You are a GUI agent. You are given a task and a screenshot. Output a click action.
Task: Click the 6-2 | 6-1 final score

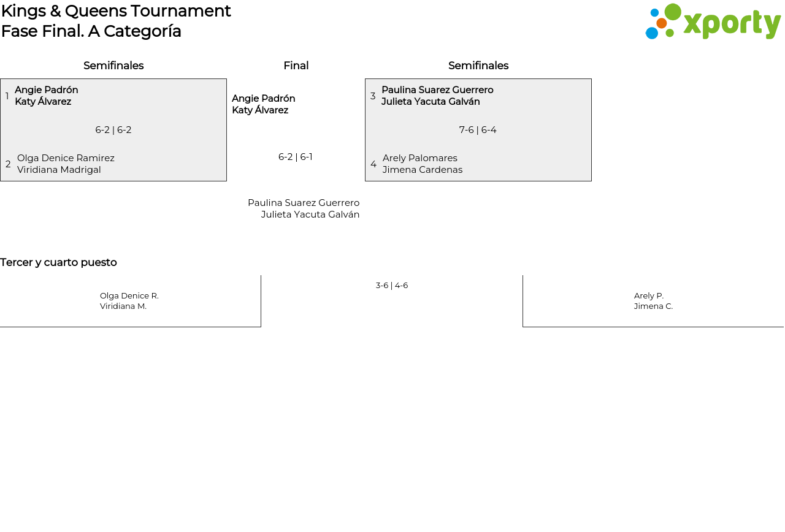coord(296,157)
